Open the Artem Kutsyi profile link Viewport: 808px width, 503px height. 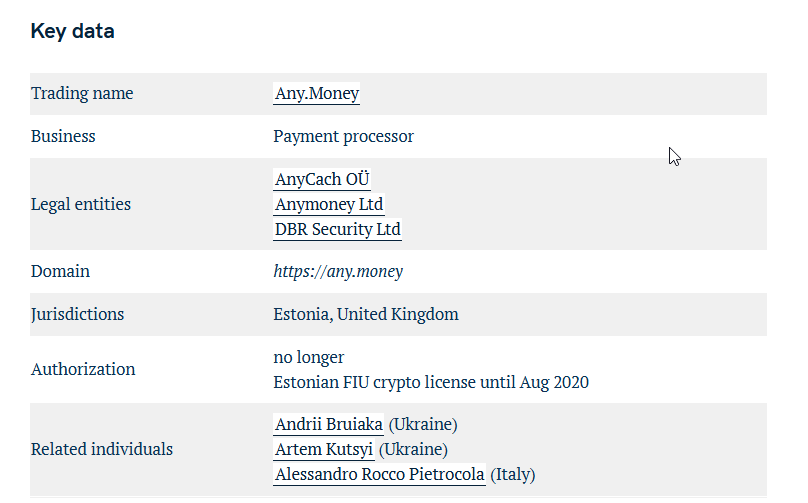pyautogui.click(x=324, y=449)
